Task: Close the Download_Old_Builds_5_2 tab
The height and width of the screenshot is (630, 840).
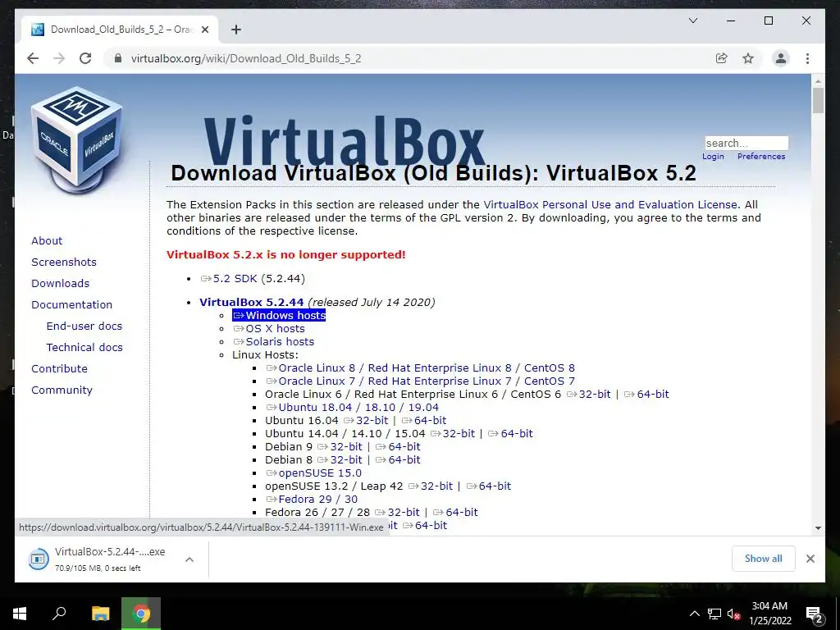Action: 204,30
